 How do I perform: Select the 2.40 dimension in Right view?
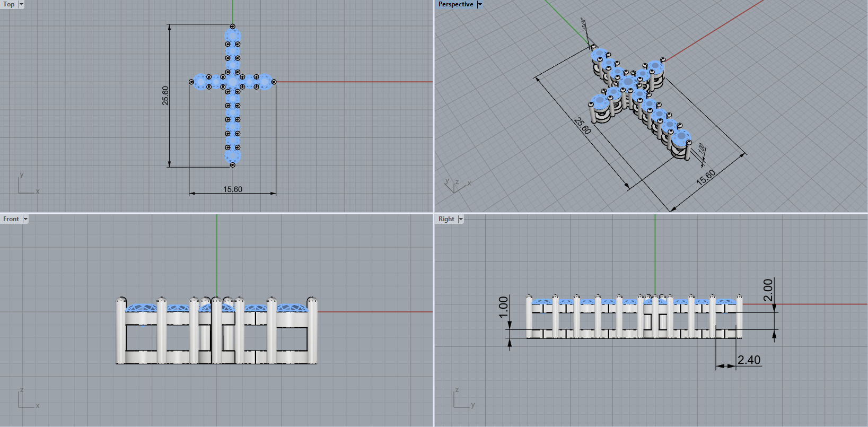pos(749,360)
